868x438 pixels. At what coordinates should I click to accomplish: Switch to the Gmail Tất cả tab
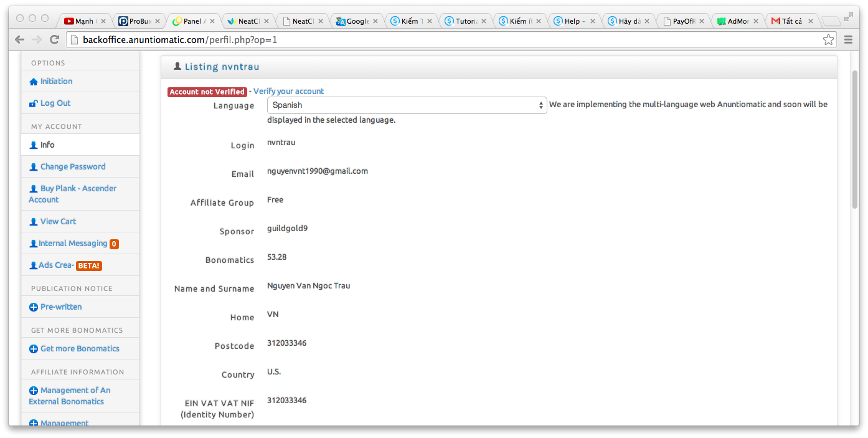[792, 21]
